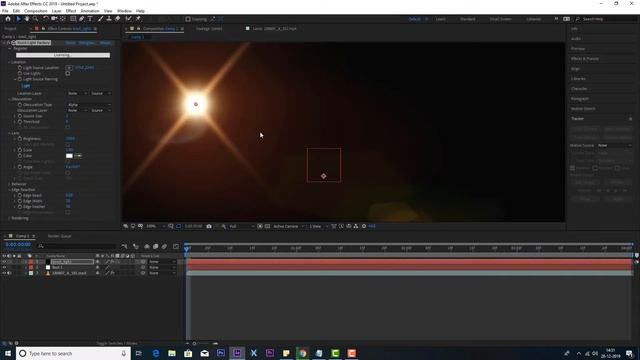Click the Reset link for Light Factory effect
Viewport: 640px width, 360px height.
coord(70,42)
